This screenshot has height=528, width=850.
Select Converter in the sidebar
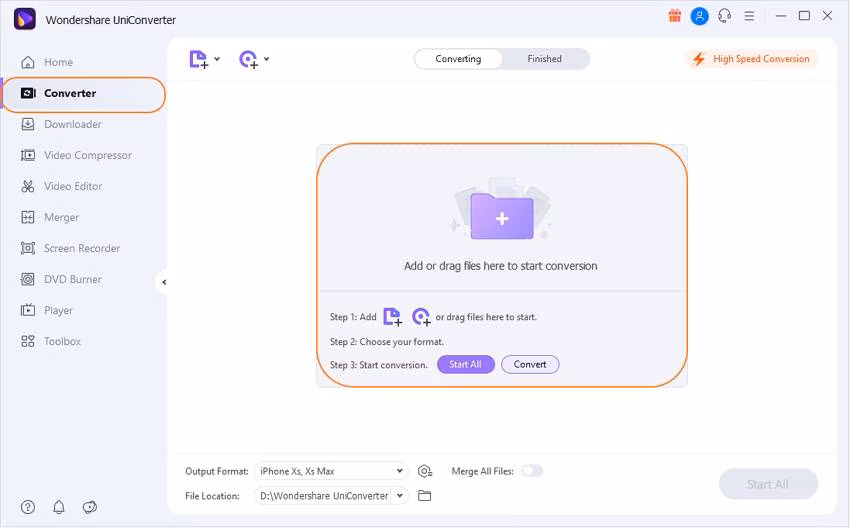coord(84,94)
